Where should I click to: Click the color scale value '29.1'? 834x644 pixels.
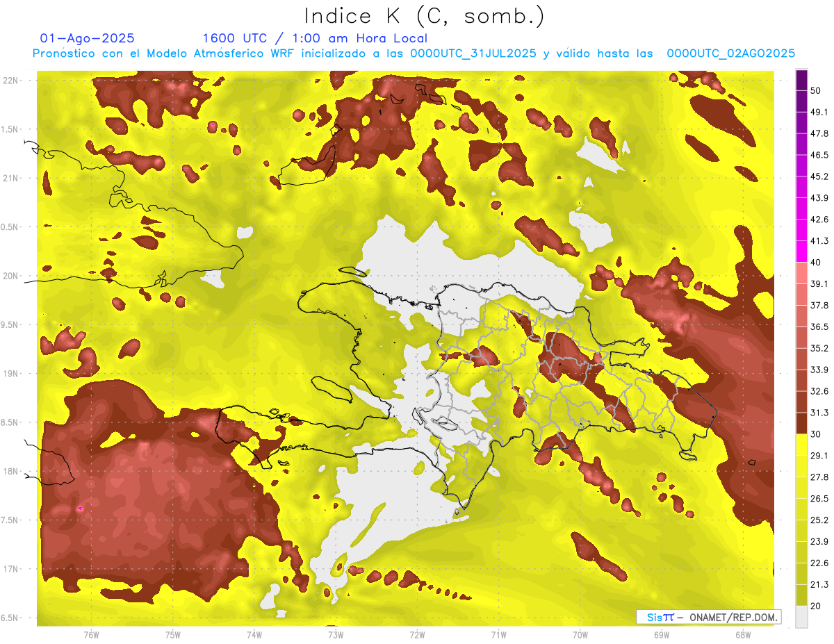(x=819, y=456)
